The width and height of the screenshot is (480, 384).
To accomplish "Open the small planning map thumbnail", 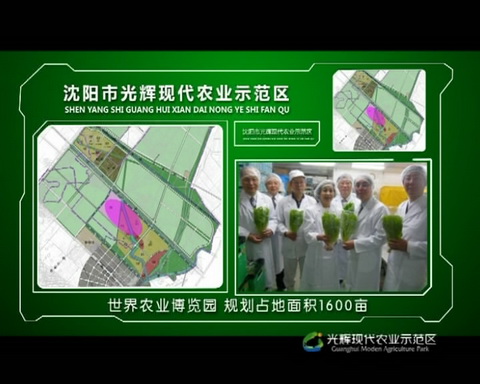I will click(379, 110).
